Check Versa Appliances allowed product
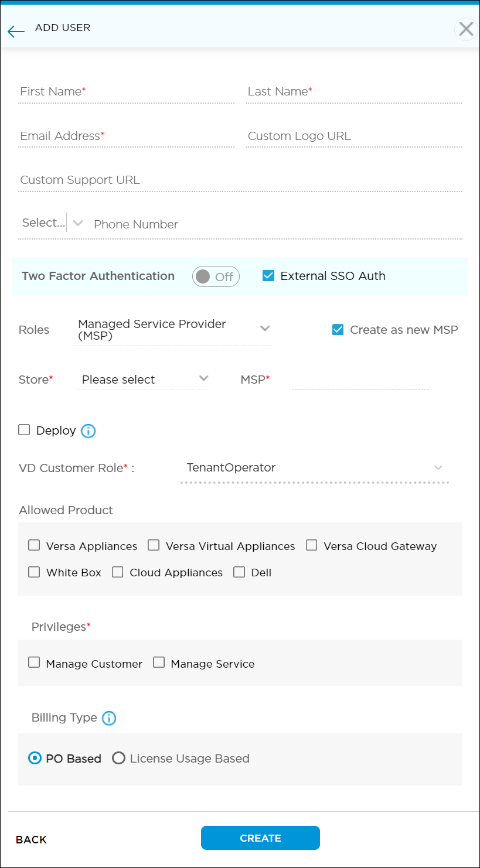The height and width of the screenshot is (868, 480). coord(34,545)
